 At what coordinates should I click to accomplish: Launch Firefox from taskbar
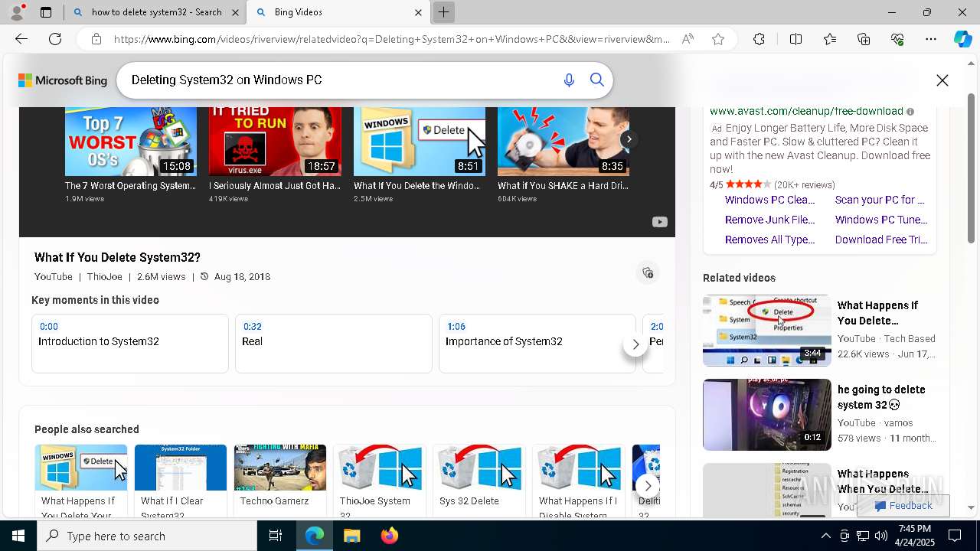pyautogui.click(x=390, y=536)
